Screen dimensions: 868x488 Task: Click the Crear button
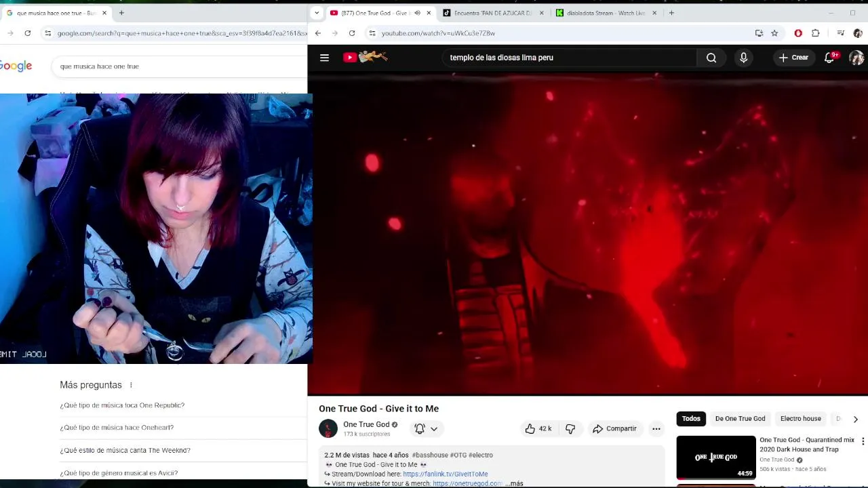coord(793,58)
